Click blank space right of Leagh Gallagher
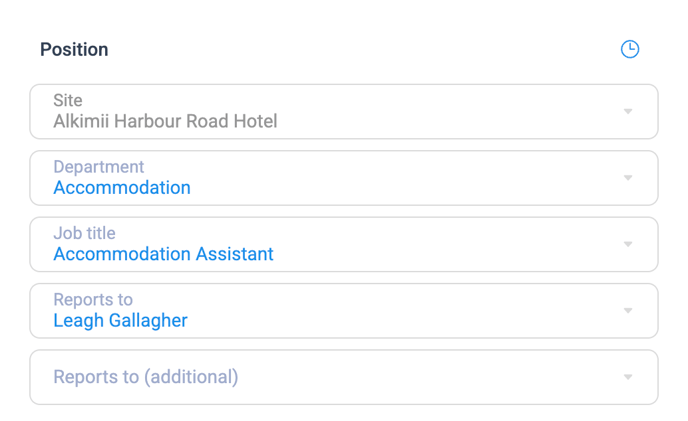 click(400, 311)
